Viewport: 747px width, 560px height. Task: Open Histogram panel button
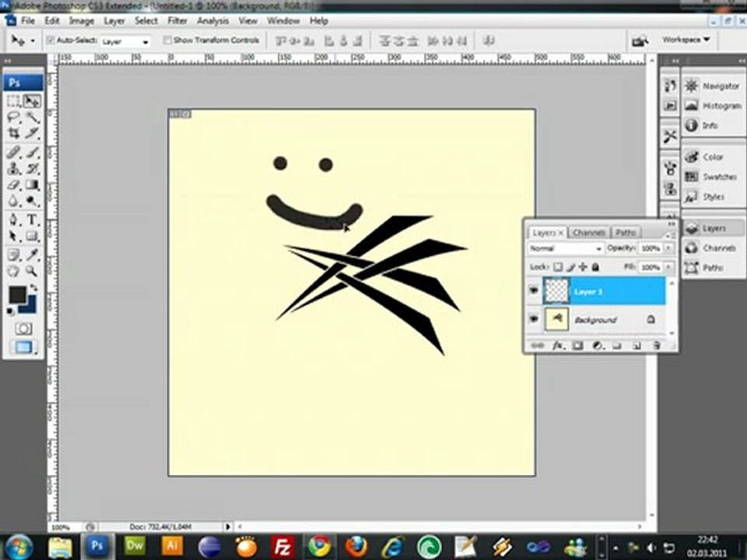713,106
